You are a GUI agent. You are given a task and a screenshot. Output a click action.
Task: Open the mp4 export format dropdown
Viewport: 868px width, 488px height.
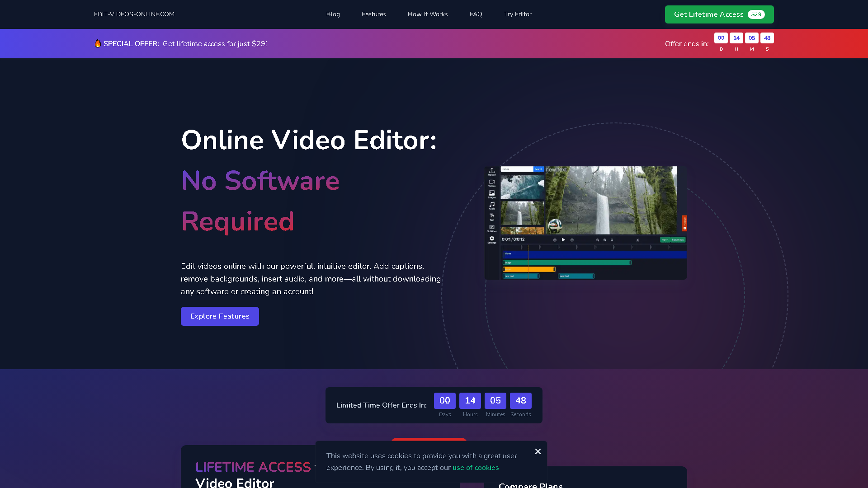click(x=665, y=240)
